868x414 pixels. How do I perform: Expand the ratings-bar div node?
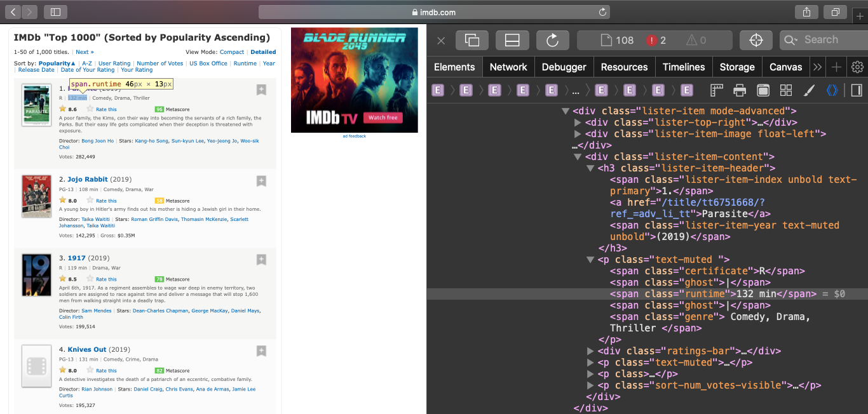590,351
